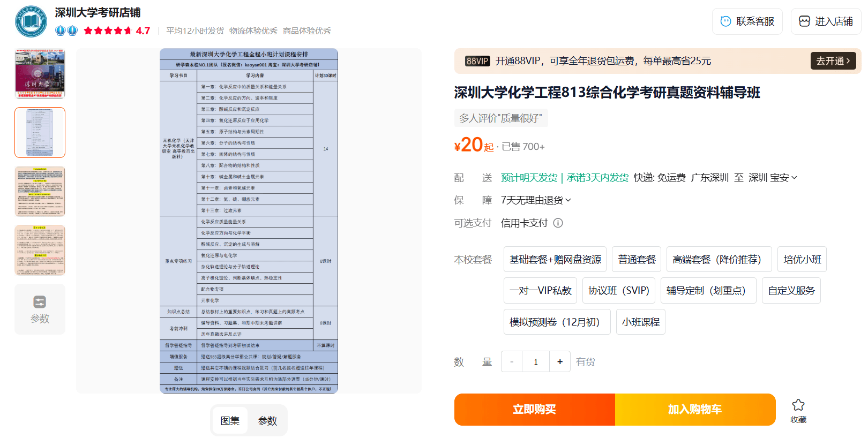Decrease quantity with the minus button
The width and height of the screenshot is (868, 446).
pos(512,362)
